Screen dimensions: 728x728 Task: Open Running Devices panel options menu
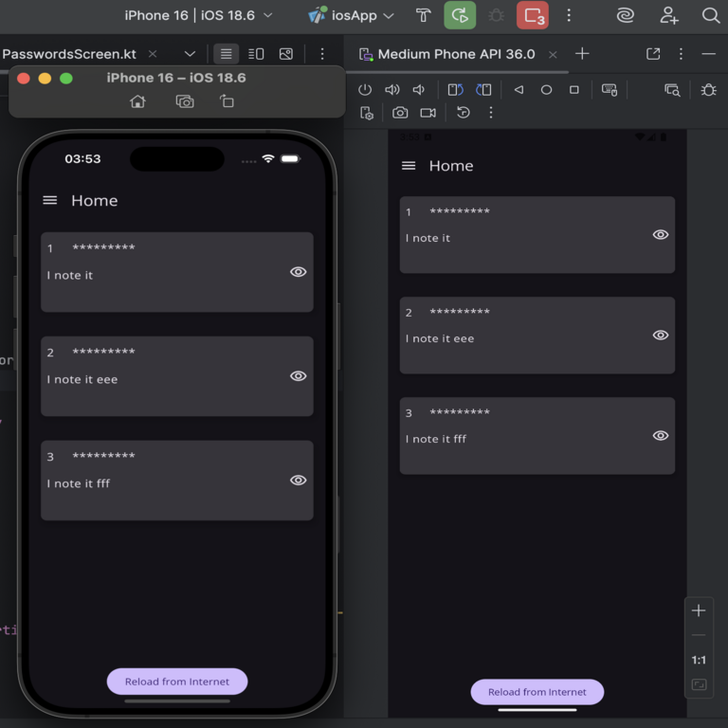click(x=682, y=54)
